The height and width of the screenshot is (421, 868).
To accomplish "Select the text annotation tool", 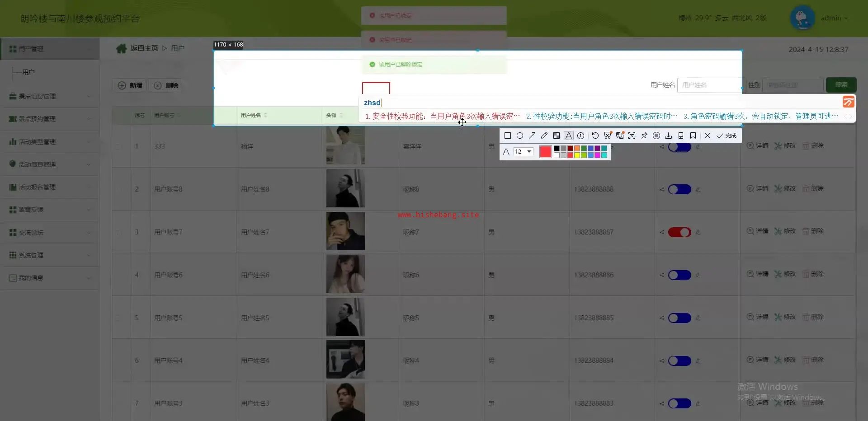I will tap(569, 136).
